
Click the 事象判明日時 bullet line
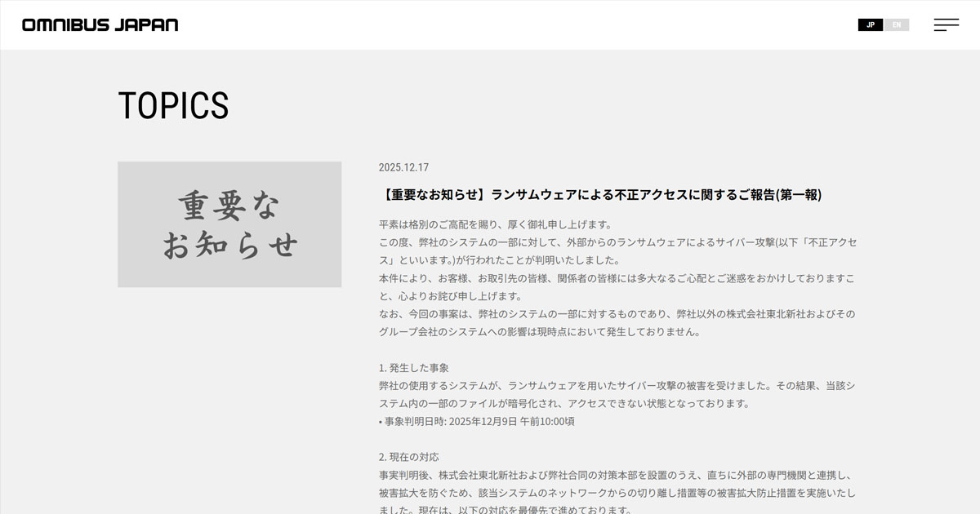(476, 421)
